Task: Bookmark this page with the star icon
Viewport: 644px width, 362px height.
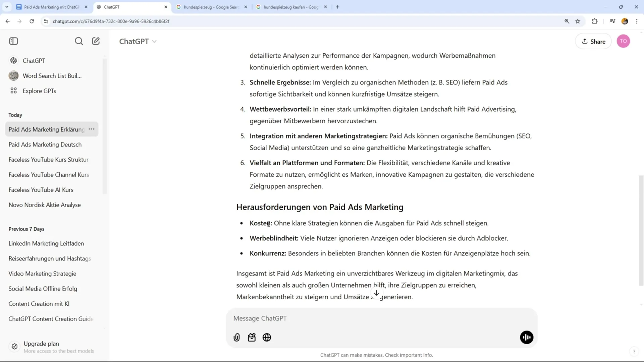Action: click(578, 21)
